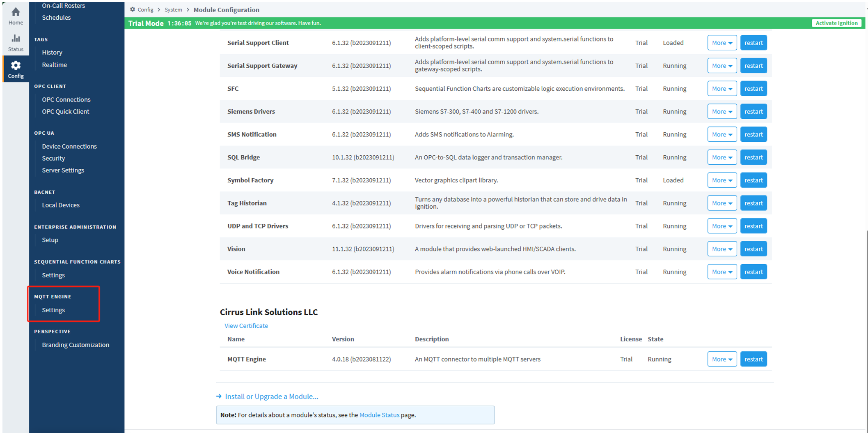Open MQTT Engine Settings in sidebar
This screenshot has width=868, height=433.
coord(53,310)
